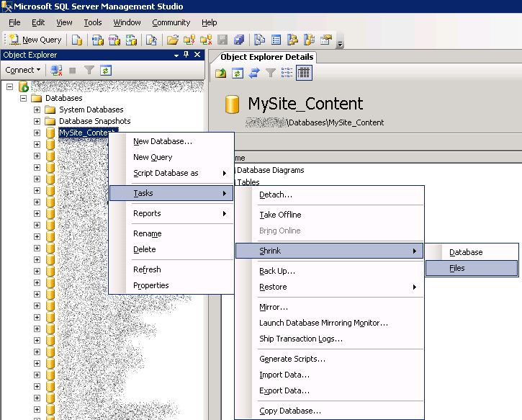Switch Details pane to list view icon
This screenshot has height=420, width=522.
point(287,73)
